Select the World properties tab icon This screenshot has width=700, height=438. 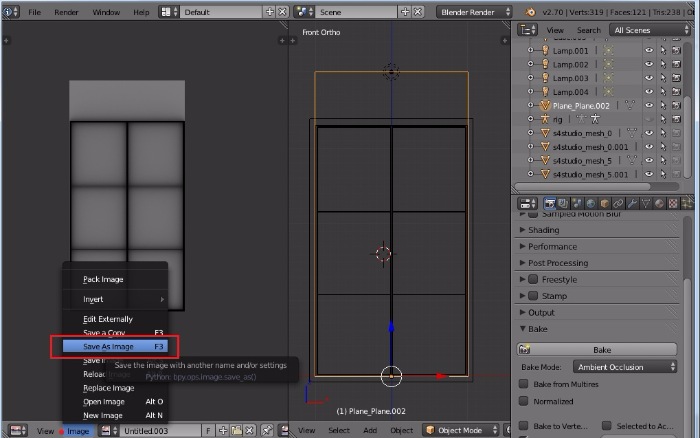[x=591, y=204]
